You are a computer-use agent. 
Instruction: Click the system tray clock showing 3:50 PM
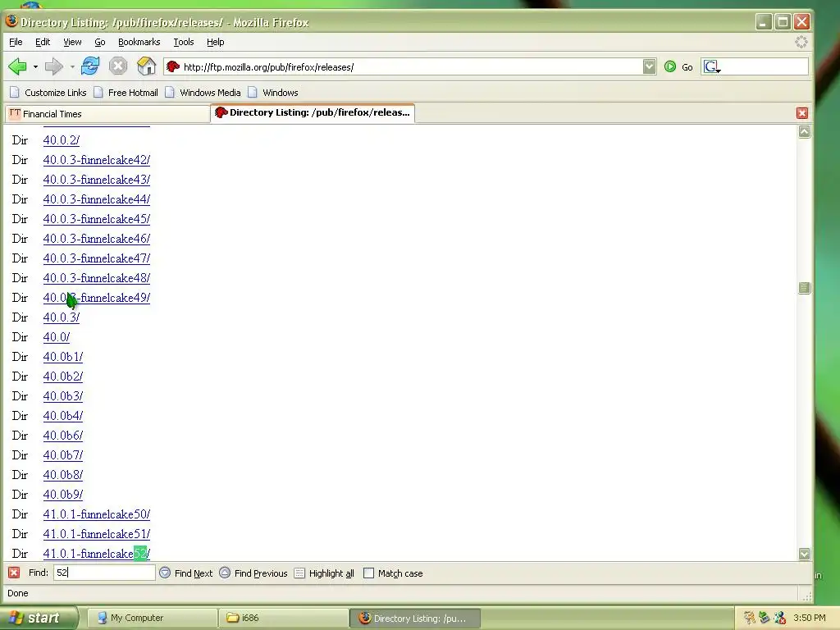click(810, 618)
